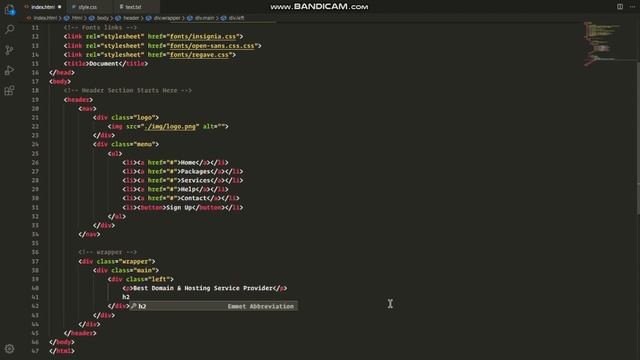Image resolution: width=640 pixels, height=360 pixels.
Task: Click unsaved dot on index.html tab
Action: point(60,7)
